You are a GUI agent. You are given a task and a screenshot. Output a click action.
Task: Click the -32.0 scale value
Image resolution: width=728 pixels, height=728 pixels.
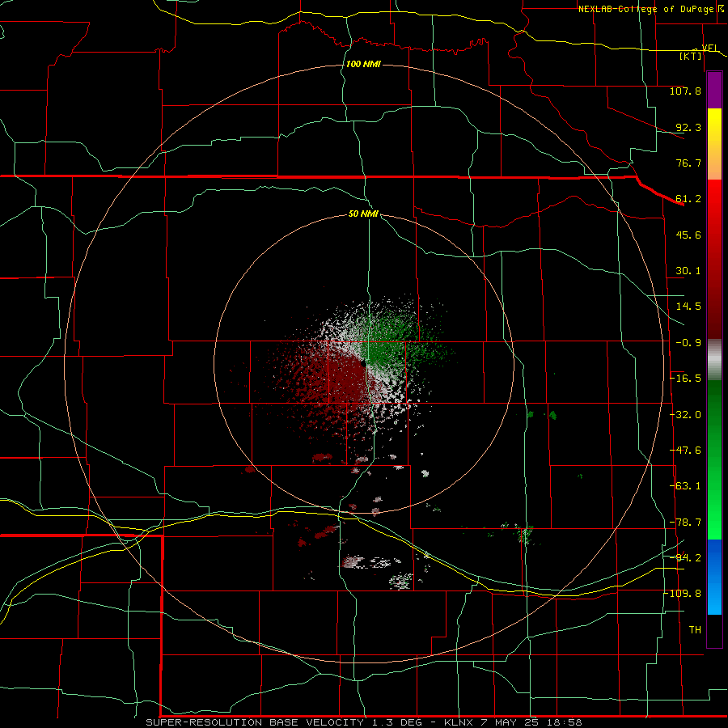click(x=685, y=415)
